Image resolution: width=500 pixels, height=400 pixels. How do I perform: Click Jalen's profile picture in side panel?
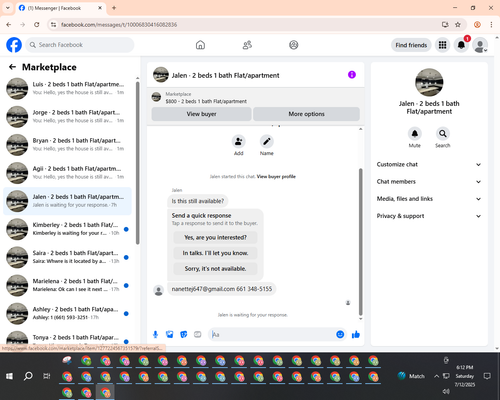coord(429,82)
